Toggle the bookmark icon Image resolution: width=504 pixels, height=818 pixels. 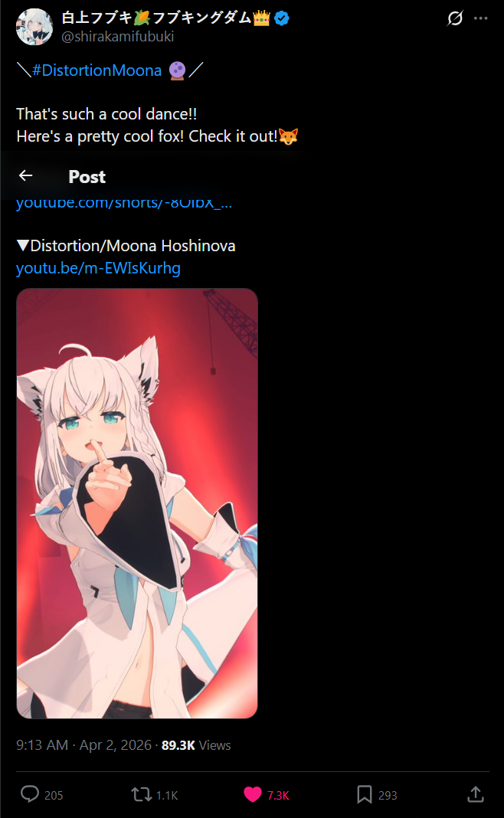click(x=364, y=794)
